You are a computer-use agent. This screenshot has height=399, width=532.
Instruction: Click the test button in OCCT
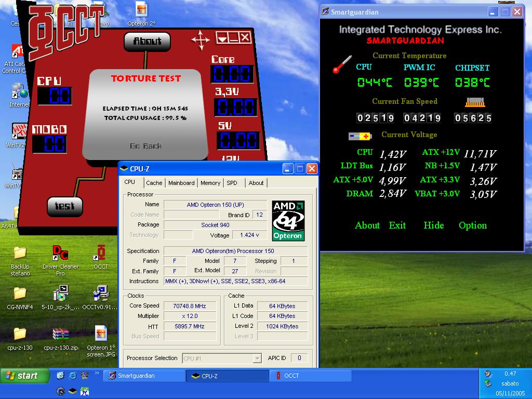(x=64, y=206)
